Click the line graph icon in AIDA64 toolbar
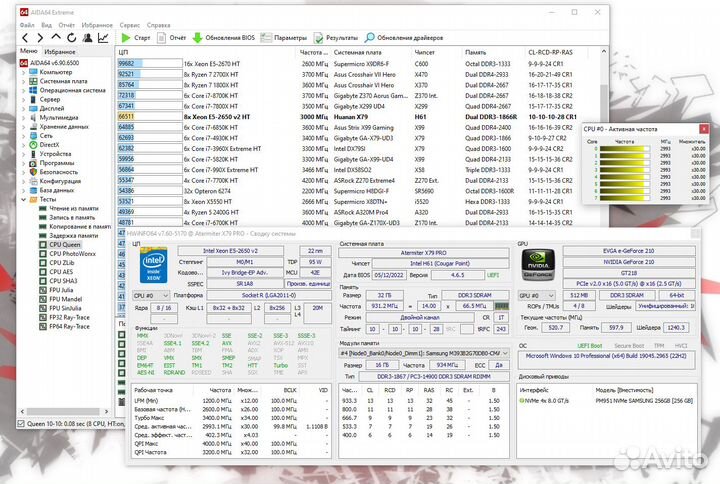The width and height of the screenshot is (720, 484). 103,38
